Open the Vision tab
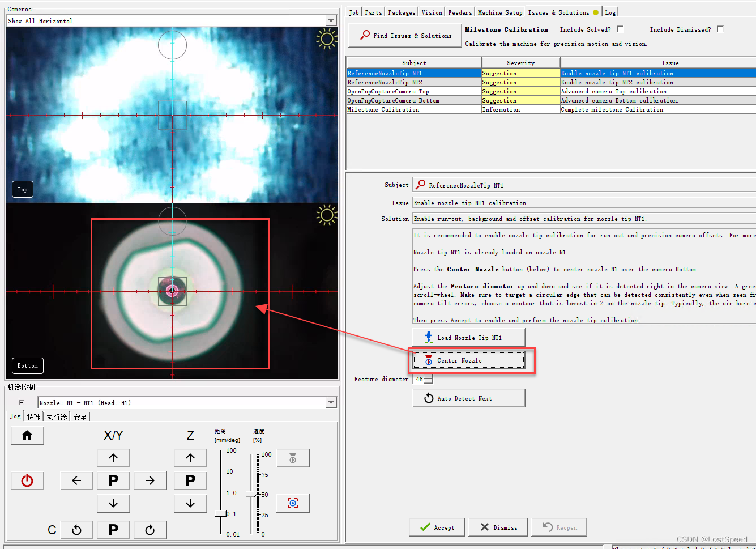 click(x=432, y=12)
